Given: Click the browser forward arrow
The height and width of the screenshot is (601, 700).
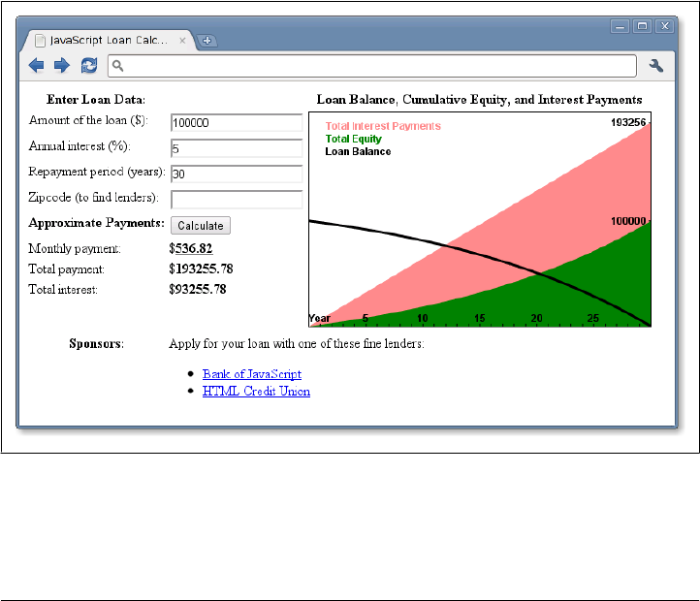Looking at the screenshot, I should 62,66.
